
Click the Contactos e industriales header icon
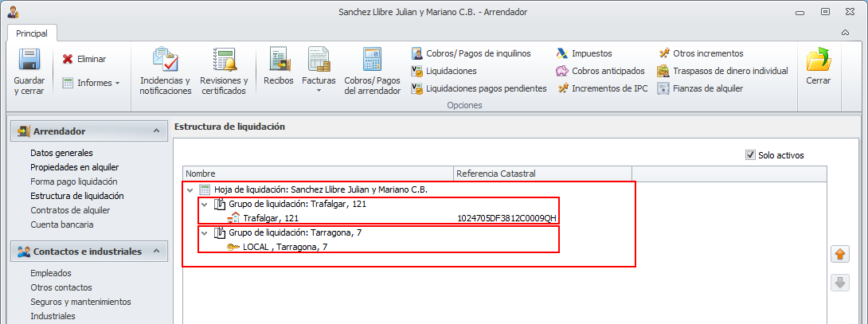pyautogui.click(x=23, y=252)
